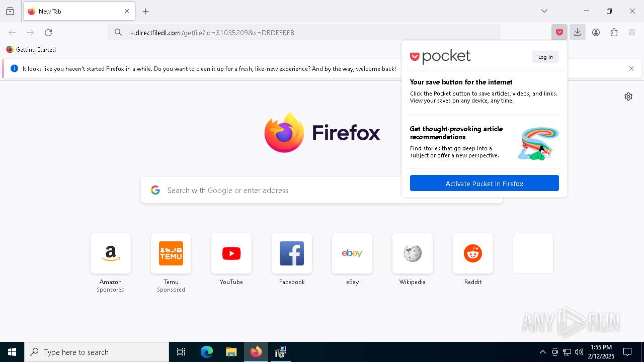The height and width of the screenshot is (362, 644).
Task: Click the Firefox logo on new tab
Action: [322, 133]
